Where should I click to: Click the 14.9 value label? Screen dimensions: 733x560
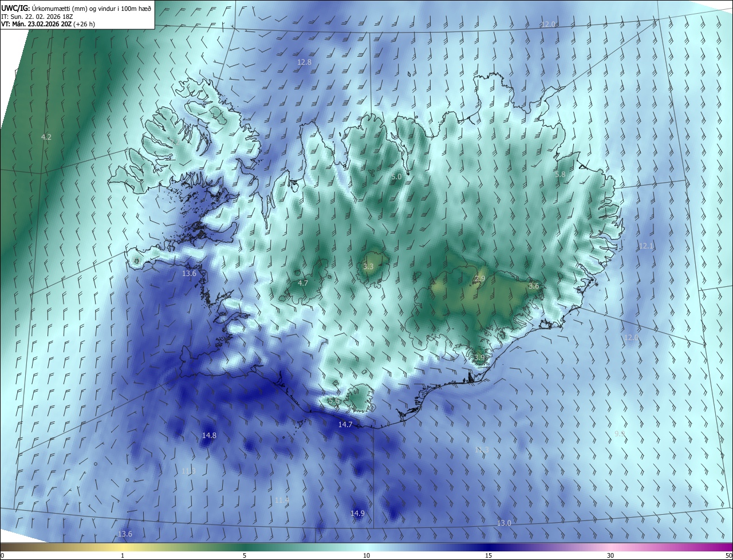coord(357,513)
